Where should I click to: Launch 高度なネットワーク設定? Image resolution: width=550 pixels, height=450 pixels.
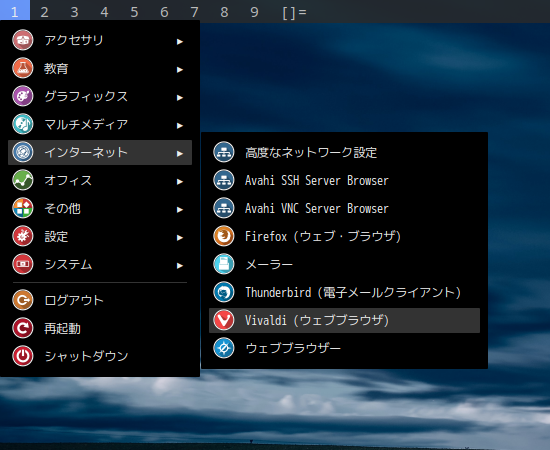344,152
